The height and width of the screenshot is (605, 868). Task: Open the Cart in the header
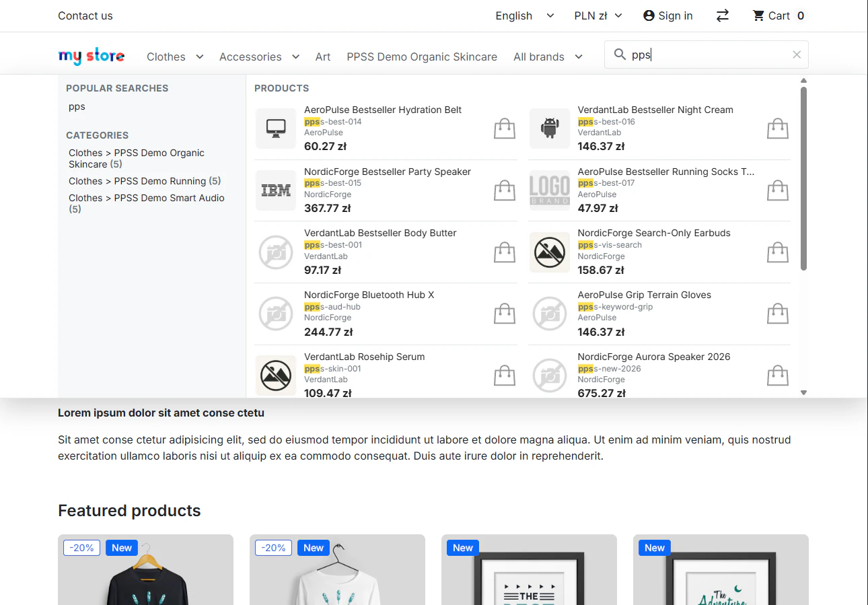[x=779, y=15]
